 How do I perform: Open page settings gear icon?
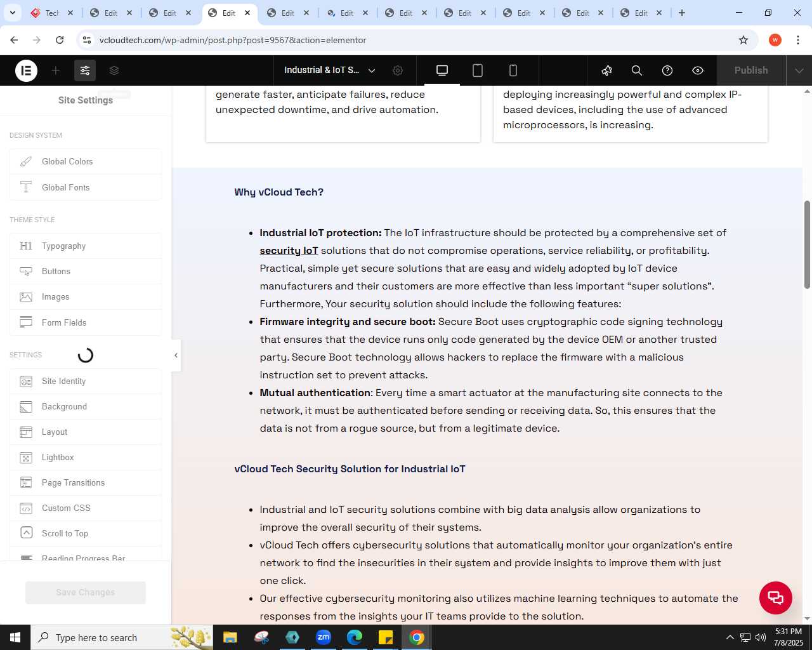[398, 70]
